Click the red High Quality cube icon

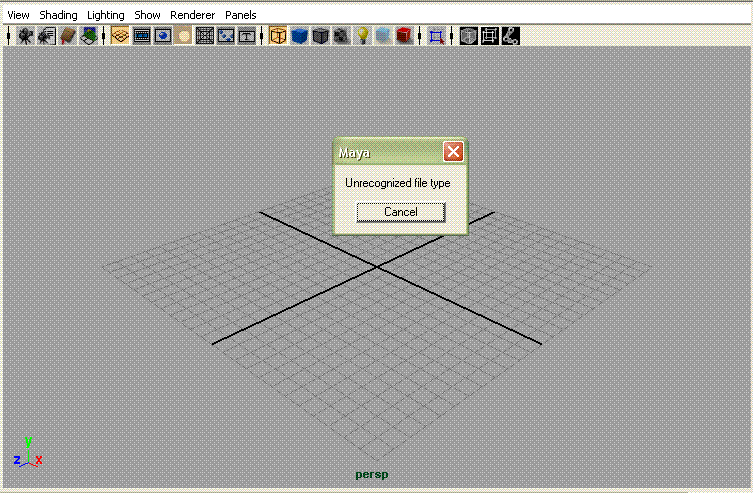pos(404,36)
